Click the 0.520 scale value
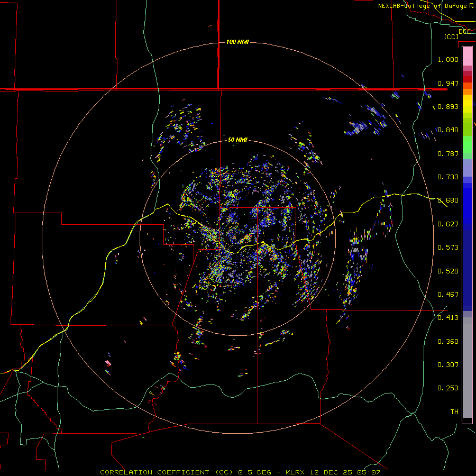 (x=448, y=271)
